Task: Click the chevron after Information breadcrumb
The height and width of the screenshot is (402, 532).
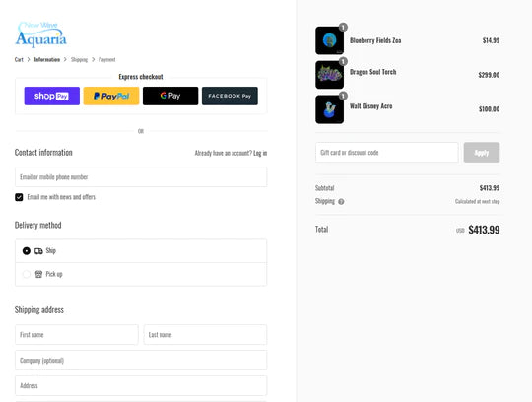Action: pyautogui.click(x=65, y=60)
